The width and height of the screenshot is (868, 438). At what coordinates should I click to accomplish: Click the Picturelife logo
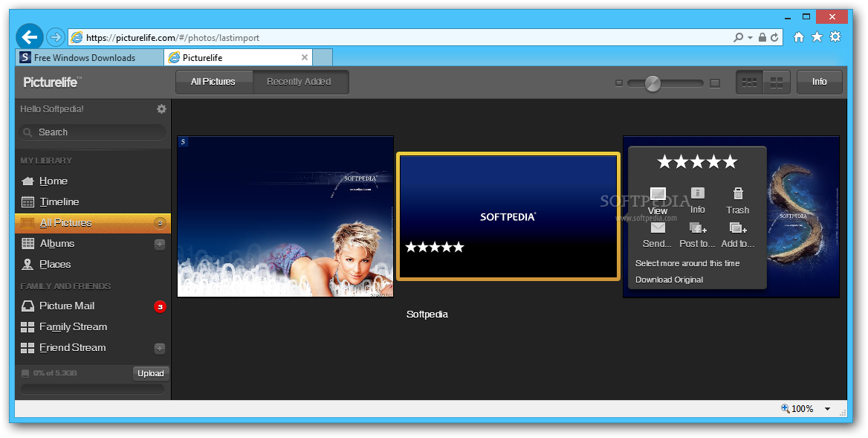pyautogui.click(x=52, y=83)
